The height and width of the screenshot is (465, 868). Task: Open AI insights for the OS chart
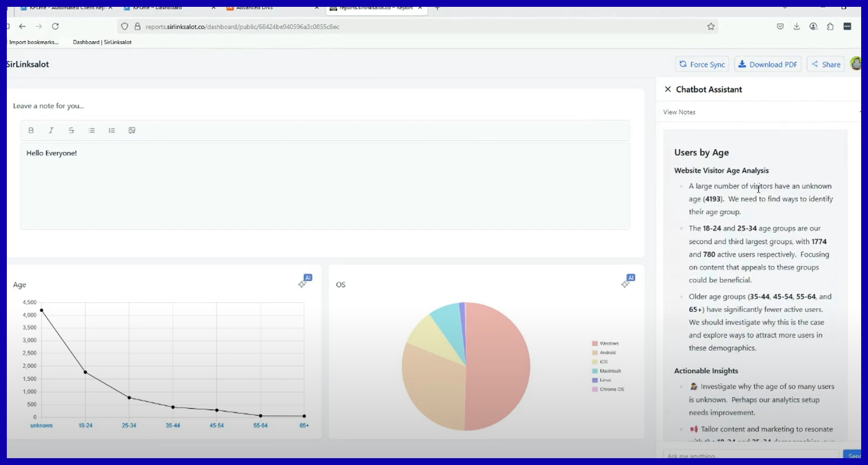pos(628,281)
